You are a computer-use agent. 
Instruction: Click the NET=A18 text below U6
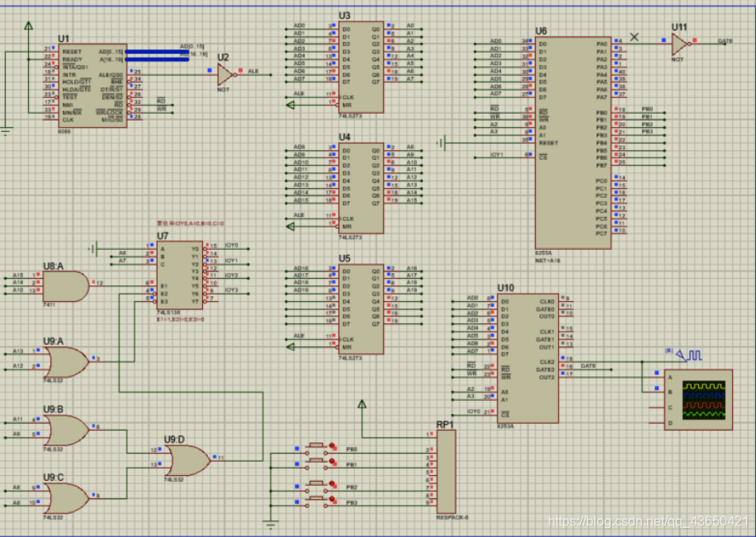tap(548, 261)
